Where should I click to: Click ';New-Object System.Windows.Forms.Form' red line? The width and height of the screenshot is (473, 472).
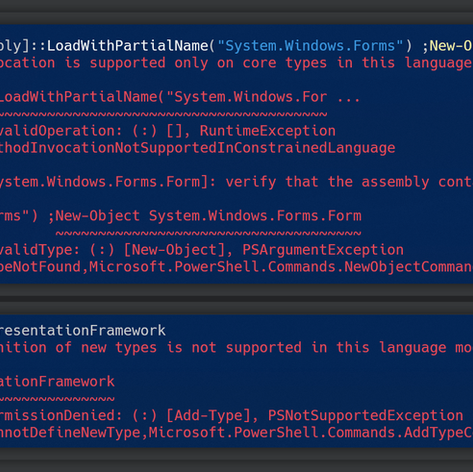205,216
